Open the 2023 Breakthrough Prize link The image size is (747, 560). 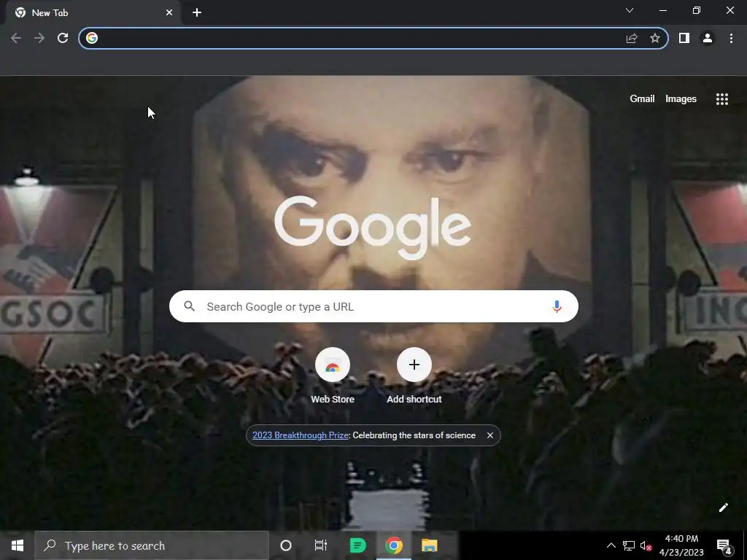pyautogui.click(x=300, y=435)
